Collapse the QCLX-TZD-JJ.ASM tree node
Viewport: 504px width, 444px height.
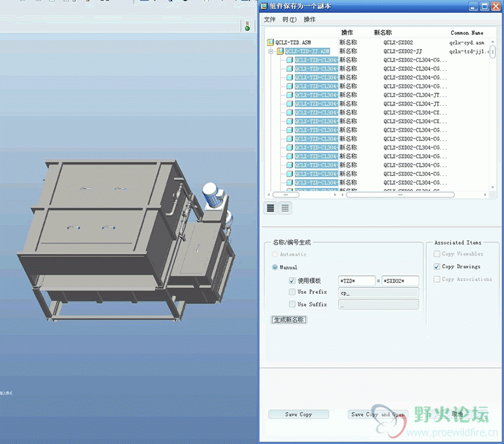click(271, 51)
